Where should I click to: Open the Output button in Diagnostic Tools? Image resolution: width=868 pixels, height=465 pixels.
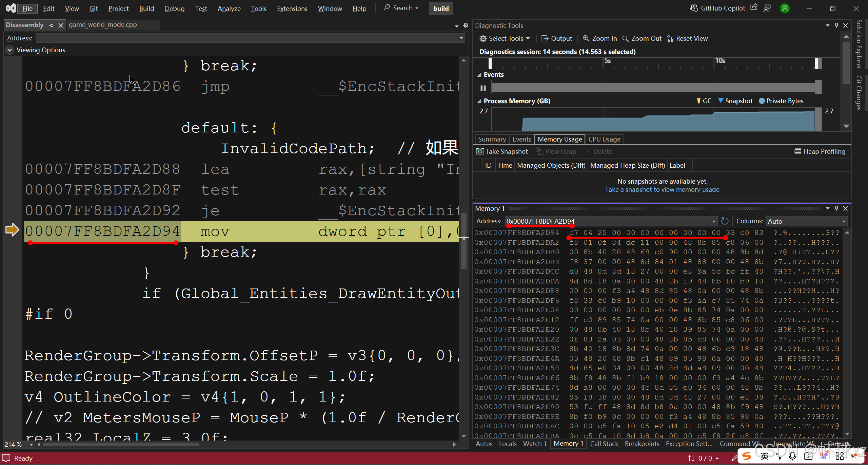[x=557, y=38]
